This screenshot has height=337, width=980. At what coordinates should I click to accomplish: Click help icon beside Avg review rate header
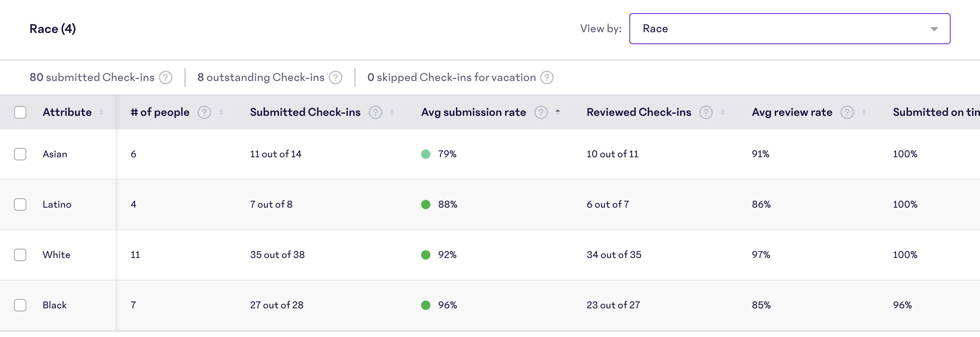847,112
